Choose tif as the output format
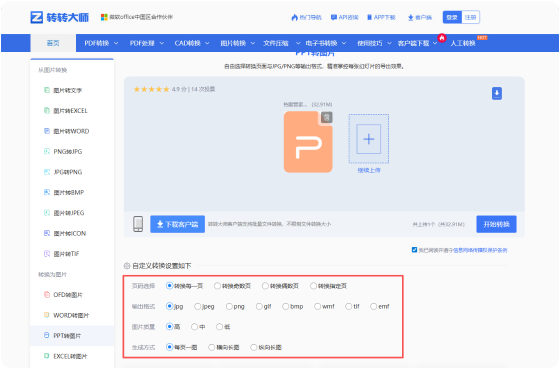This screenshot has width=560, height=369. click(x=349, y=306)
